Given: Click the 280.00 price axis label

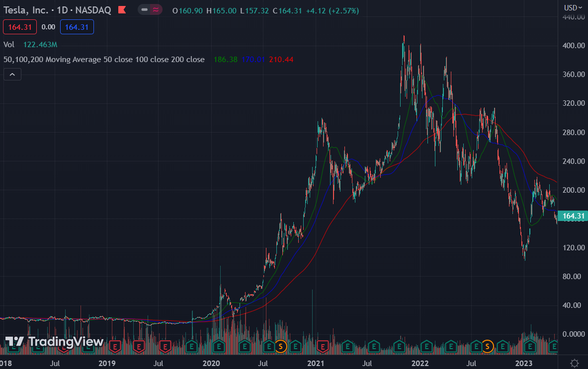Looking at the screenshot, I should coord(574,132).
